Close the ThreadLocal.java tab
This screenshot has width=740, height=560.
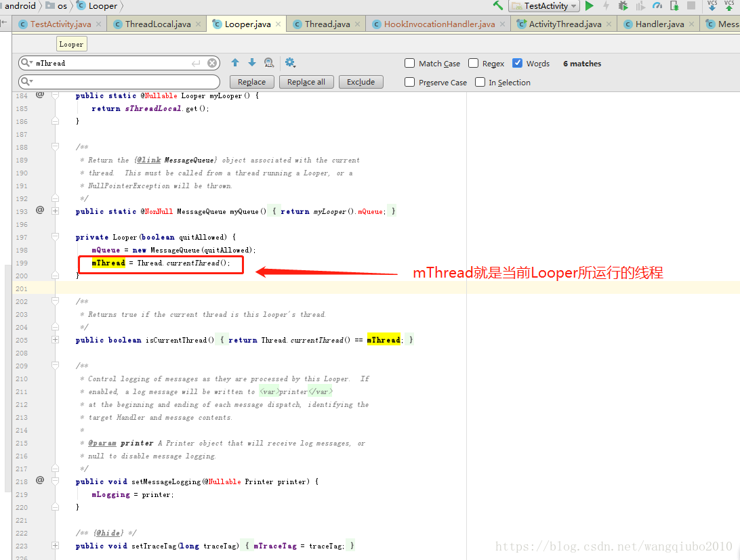coord(198,24)
